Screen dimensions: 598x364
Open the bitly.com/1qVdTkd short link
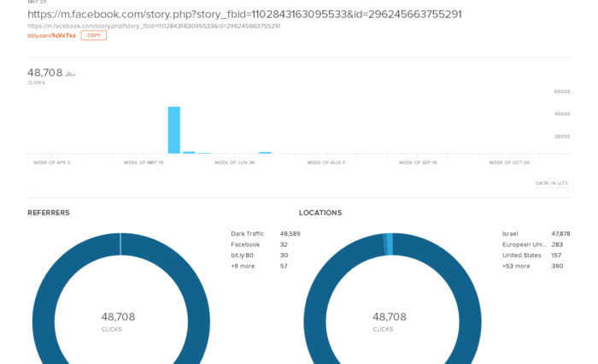51,36
